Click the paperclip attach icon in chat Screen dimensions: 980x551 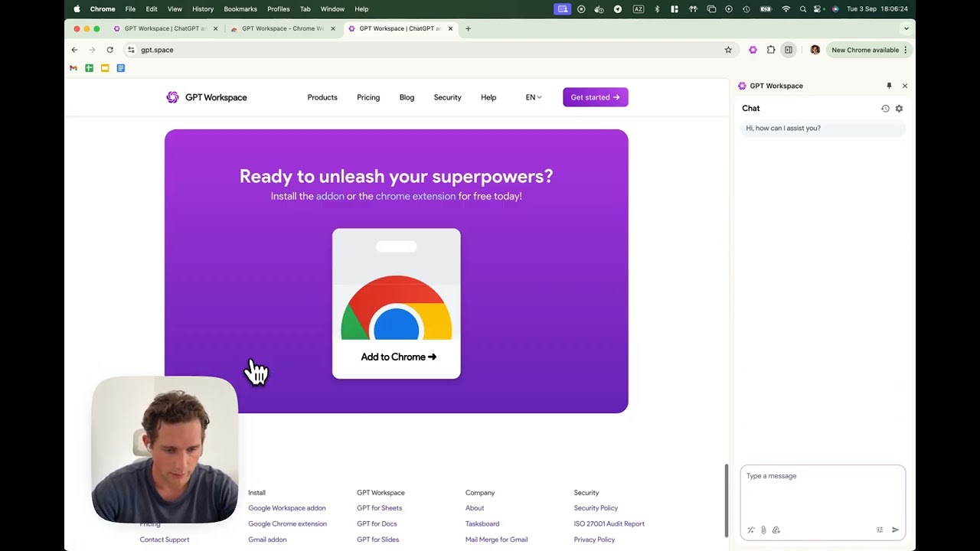(x=763, y=530)
